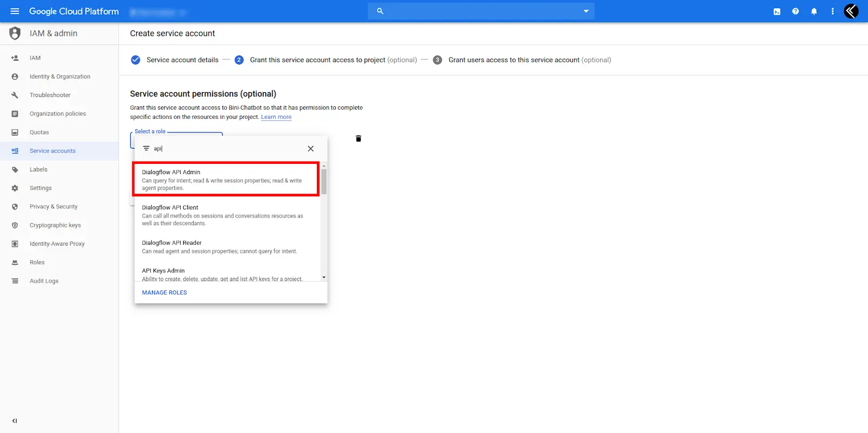Image resolution: width=868 pixels, height=433 pixels.
Task: Click the user account avatar
Action: [x=851, y=11]
